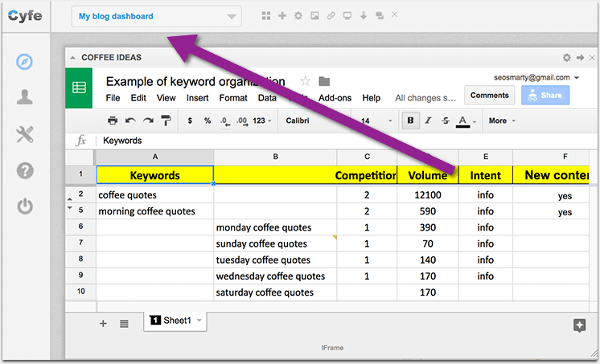Expand the More toolbar options
Screen dimensions: 600x364
[x=502, y=121]
